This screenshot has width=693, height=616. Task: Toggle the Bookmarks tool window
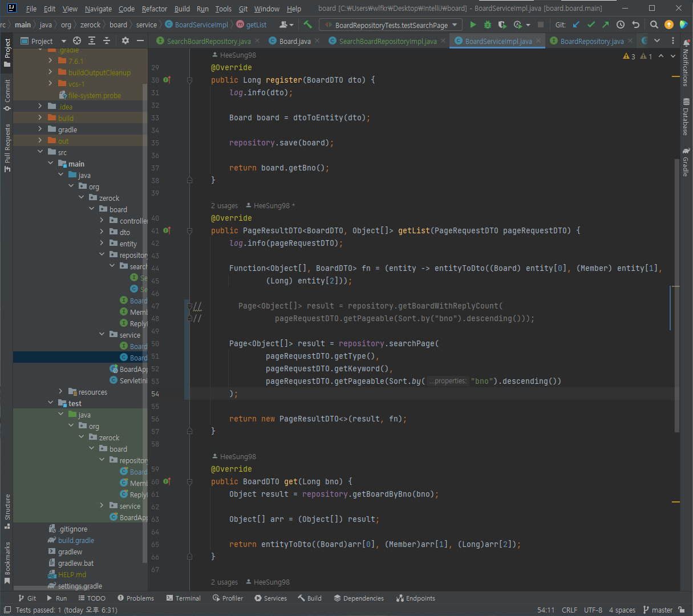point(7,563)
